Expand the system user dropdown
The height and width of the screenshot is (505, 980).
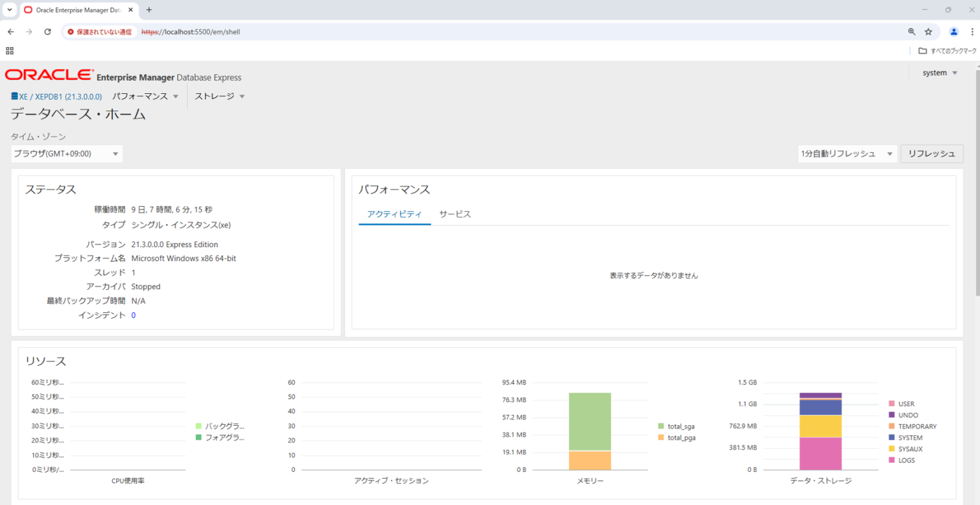[x=939, y=72]
